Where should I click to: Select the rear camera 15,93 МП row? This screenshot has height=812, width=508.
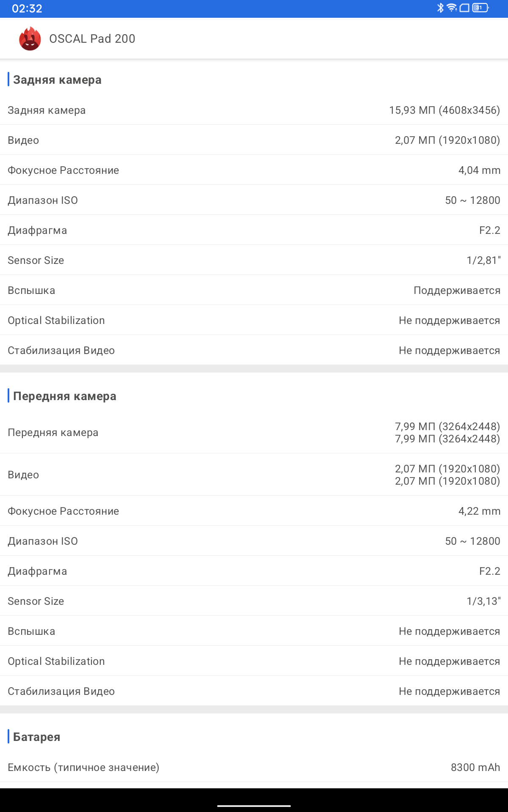tap(254, 110)
